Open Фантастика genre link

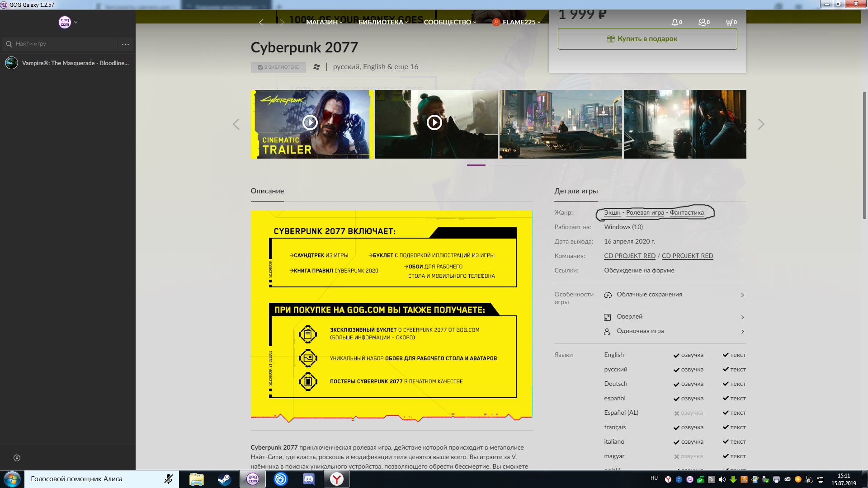687,212
